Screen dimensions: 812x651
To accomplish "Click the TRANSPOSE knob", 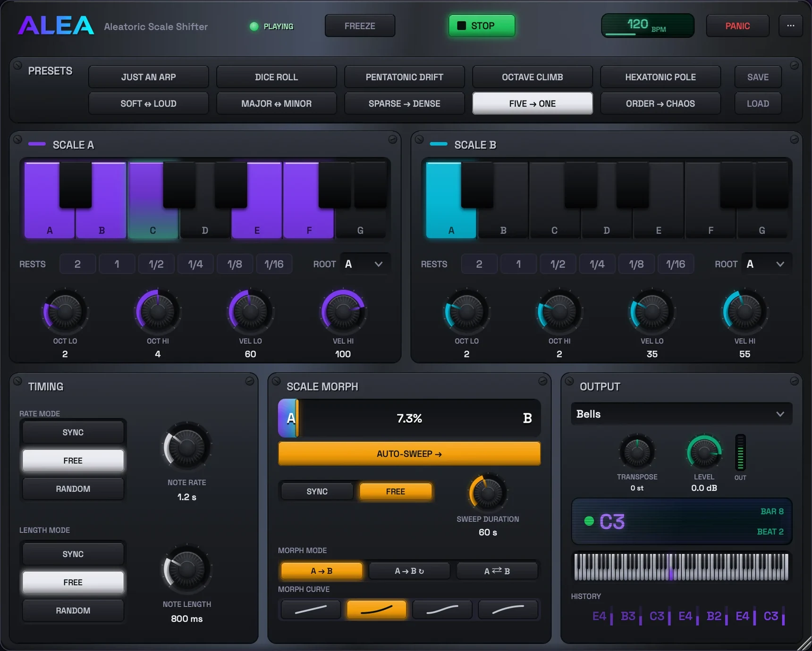I will point(637,452).
